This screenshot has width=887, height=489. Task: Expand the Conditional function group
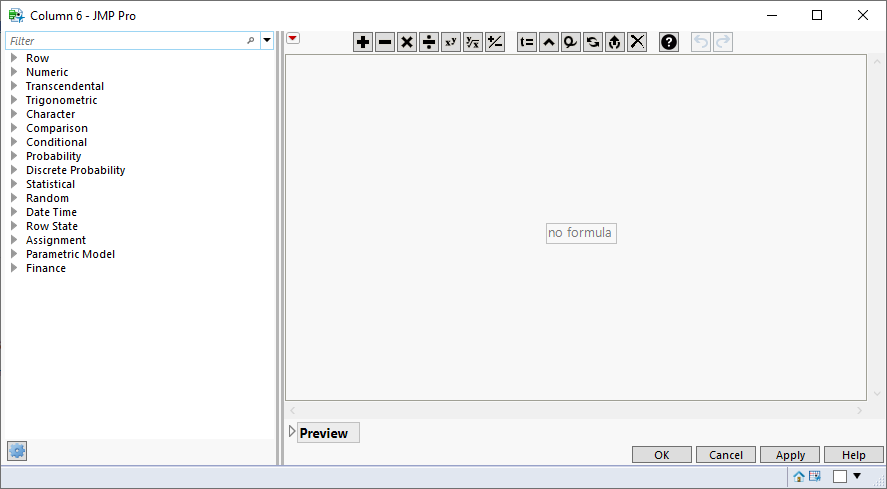pos(14,142)
